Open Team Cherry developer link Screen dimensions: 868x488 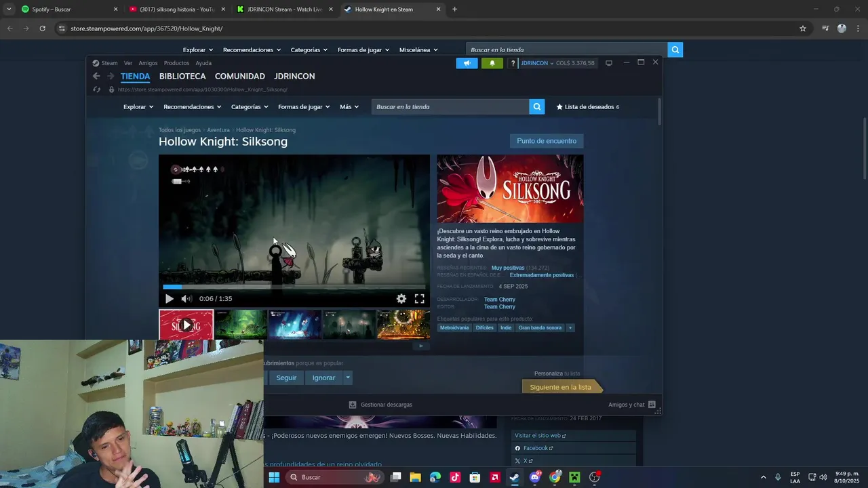point(500,300)
